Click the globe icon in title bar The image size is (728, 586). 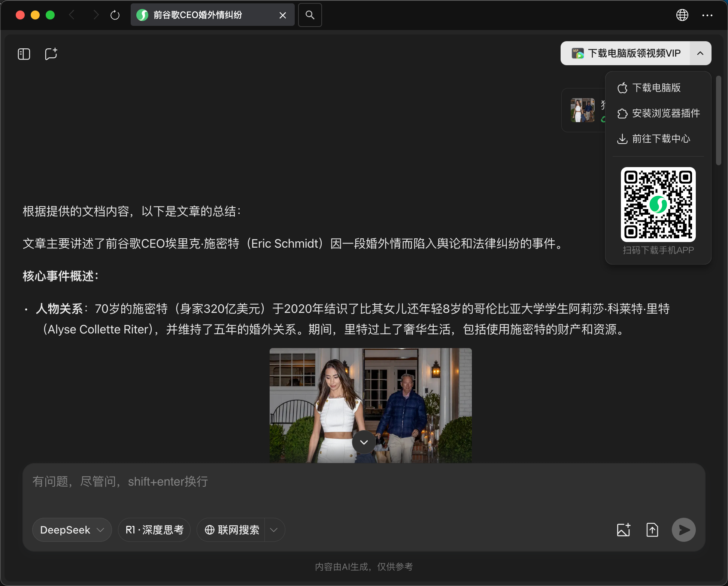[x=682, y=15]
